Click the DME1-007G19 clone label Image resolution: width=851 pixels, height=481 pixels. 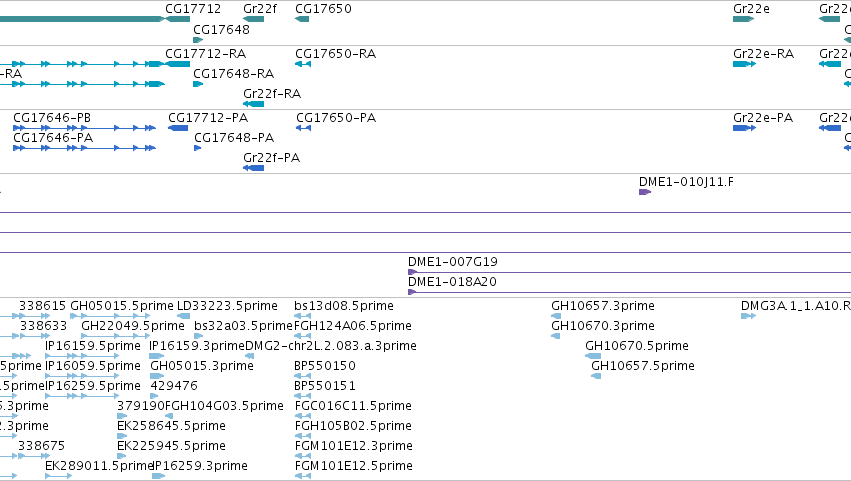tap(453, 262)
